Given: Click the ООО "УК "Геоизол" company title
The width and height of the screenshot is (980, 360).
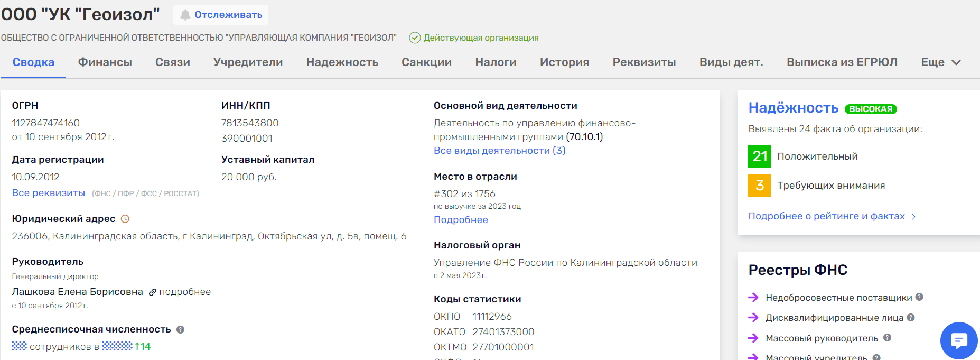Looking at the screenshot, I should coord(80,14).
